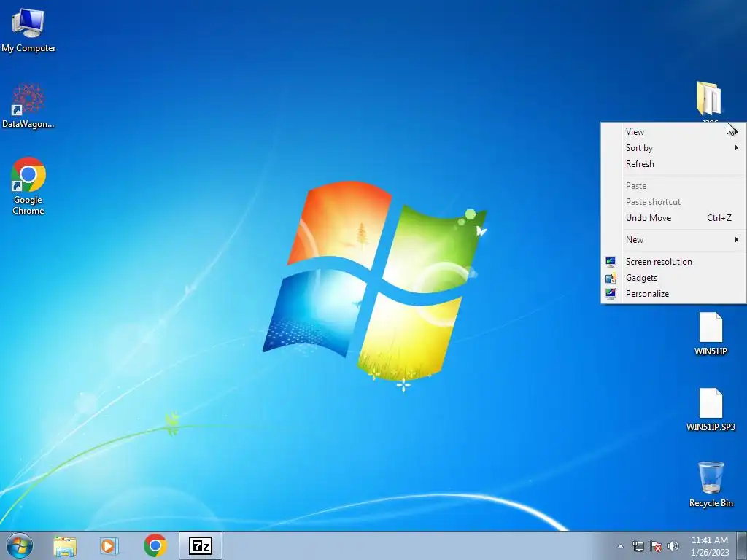747x560 pixels.
Task: Click the Gadgets icon in the menu
Action: (x=611, y=278)
